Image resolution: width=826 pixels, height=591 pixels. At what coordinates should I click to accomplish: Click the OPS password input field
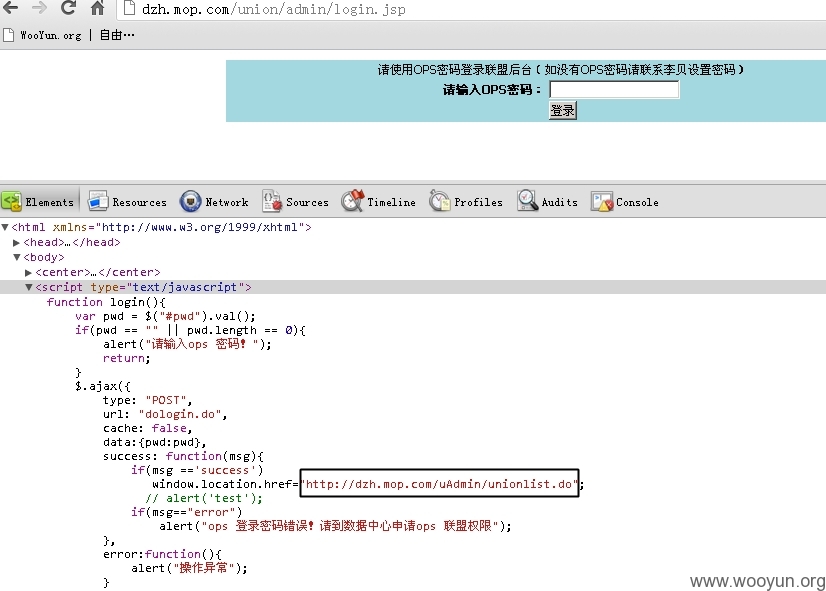coord(614,90)
